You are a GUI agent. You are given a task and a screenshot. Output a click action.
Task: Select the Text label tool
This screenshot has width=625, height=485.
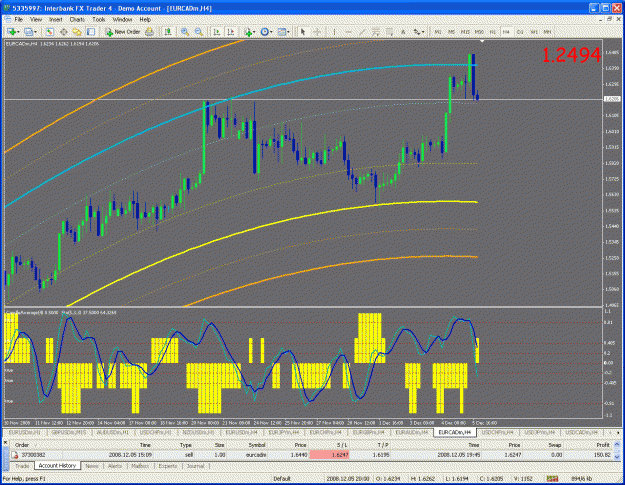point(403,32)
